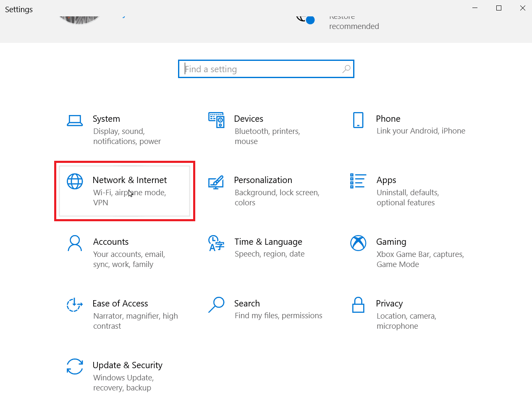Click the Personalization paintbrush icon
532x411 pixels.
[x=216, y=182]
